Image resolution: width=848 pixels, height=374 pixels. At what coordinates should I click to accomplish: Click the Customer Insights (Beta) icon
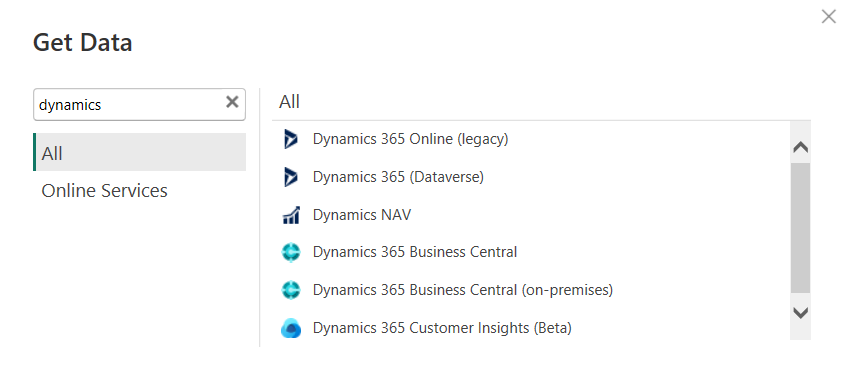tap(290, 328)
